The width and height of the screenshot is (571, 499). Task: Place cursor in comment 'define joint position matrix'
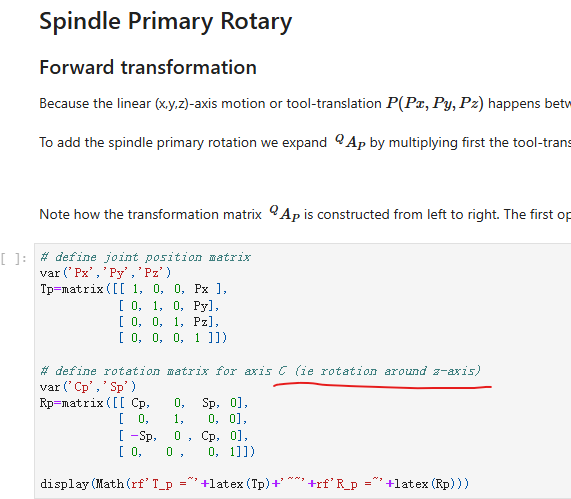145,257
